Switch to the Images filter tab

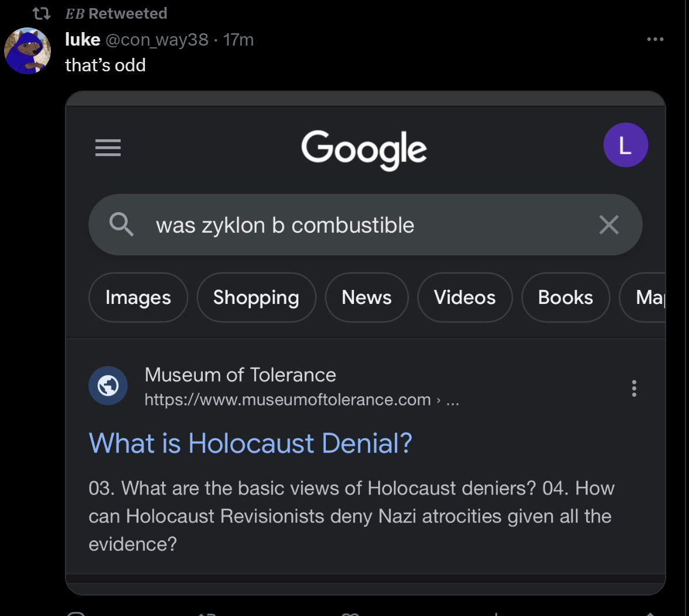point(138,297)
